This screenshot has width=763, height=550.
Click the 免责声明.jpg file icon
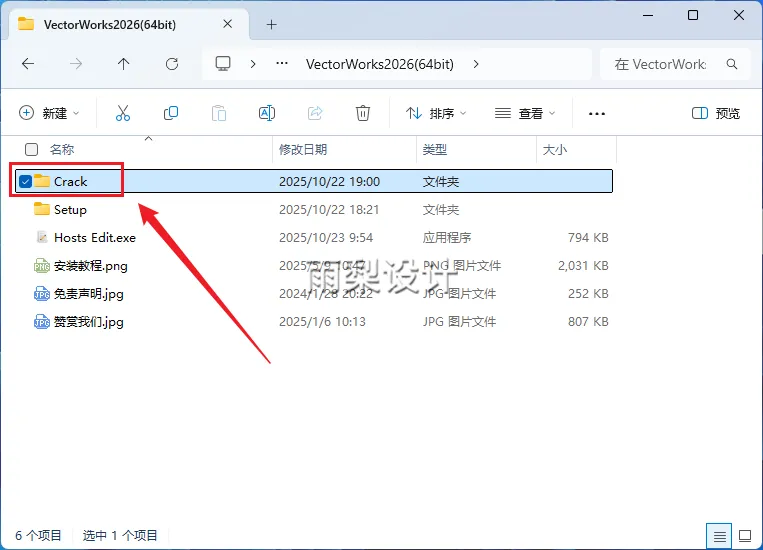[42, 294]
